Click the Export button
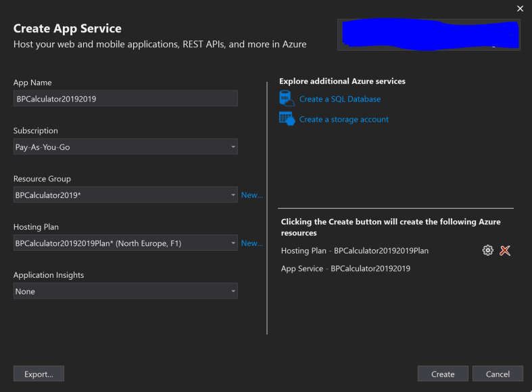The image size is (532, 392). 39,374
